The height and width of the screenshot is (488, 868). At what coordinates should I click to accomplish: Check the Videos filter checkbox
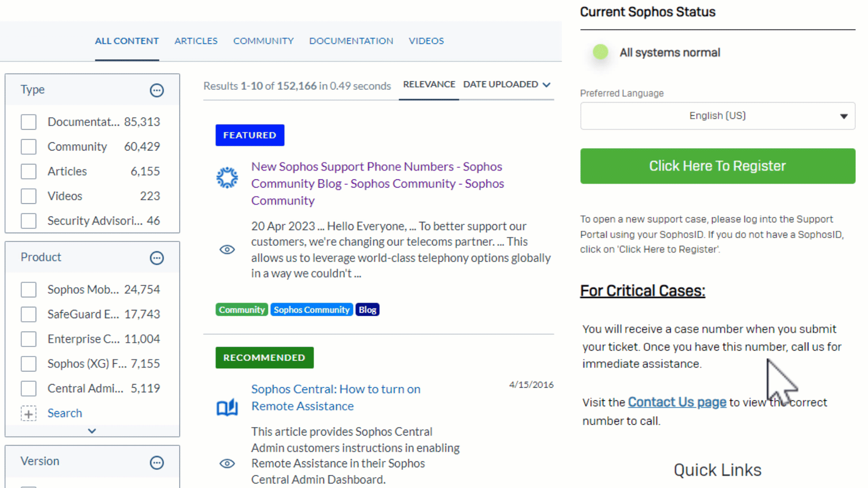28,196
